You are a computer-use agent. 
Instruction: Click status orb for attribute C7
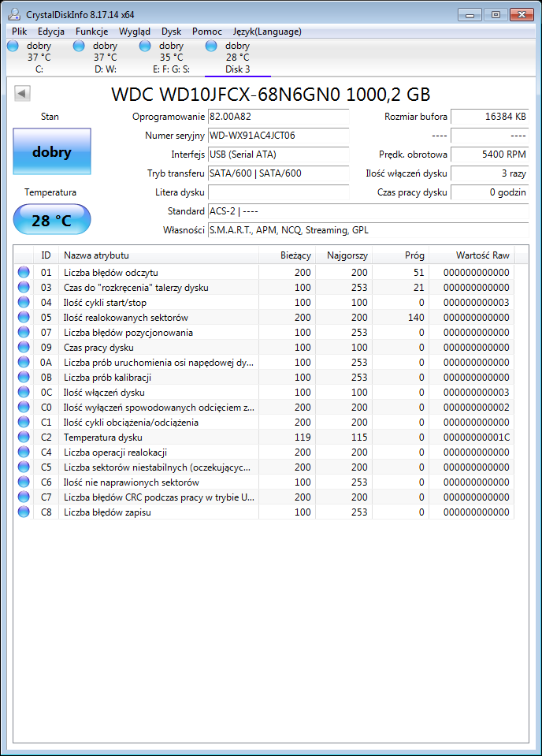point(24,496)
